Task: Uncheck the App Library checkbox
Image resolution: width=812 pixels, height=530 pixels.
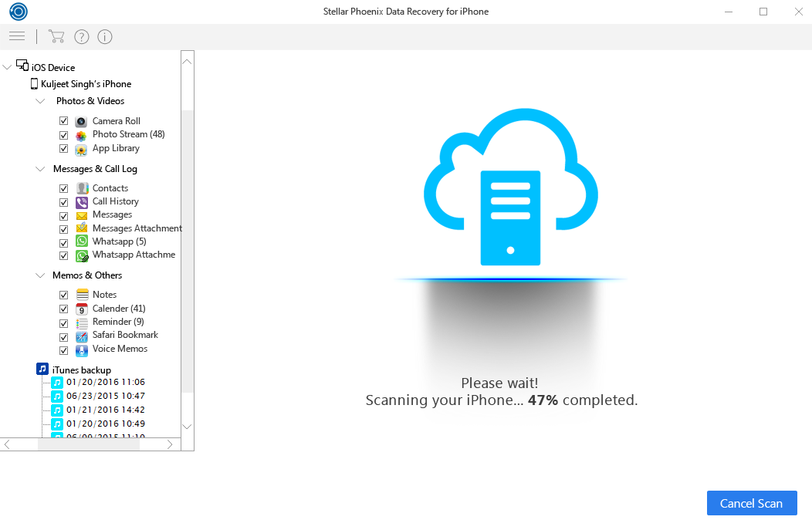Action: tap(64, 149)
